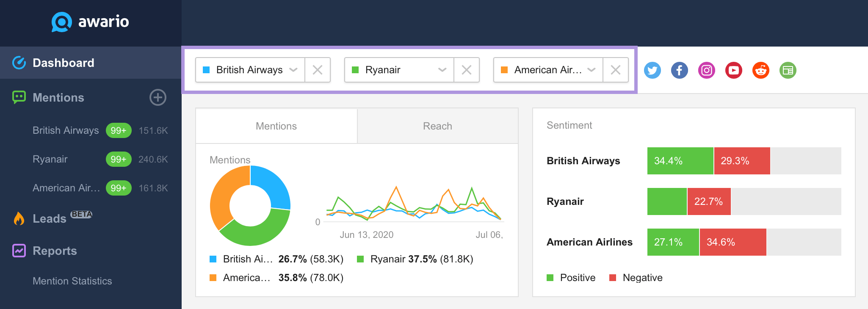The image size is (868, 309).
Task: Open Mention Statistics report
Action: pos(72,281)
